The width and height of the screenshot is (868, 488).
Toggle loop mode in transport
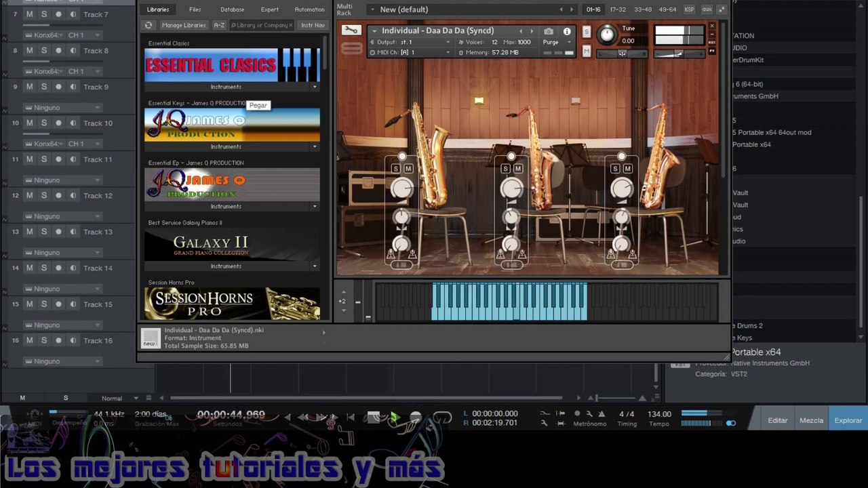pos(442,417)
